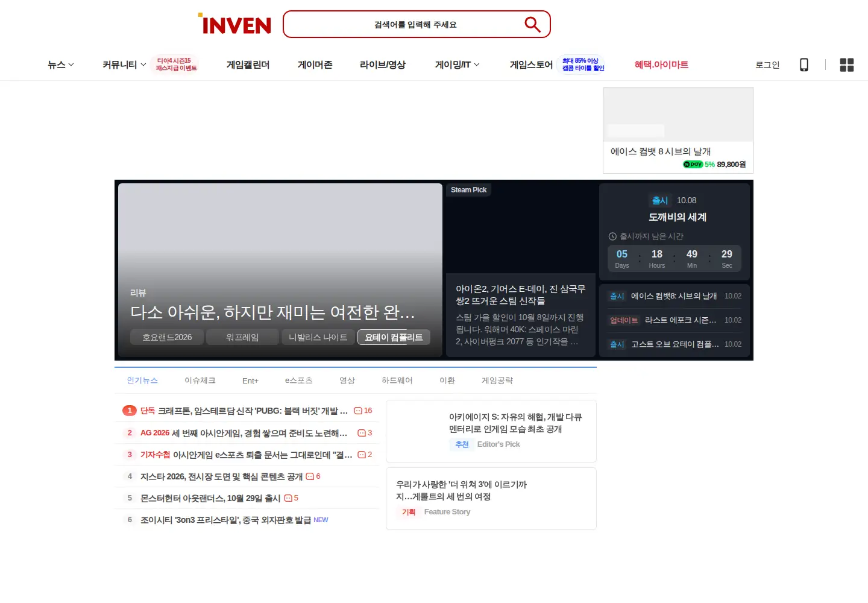Open the 에이스 컴뱃 8 product card
868x603 pixels.
click(678, 130)
